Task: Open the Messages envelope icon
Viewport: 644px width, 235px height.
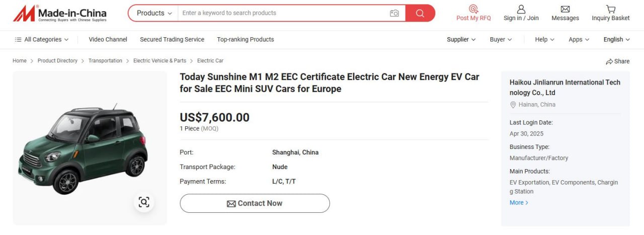Action: (x=565, y=9)
